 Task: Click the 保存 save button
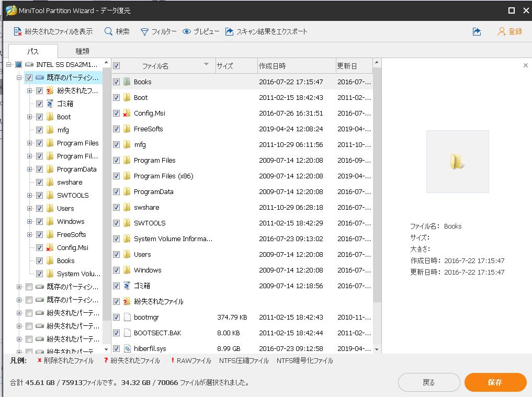pos(494,382)
